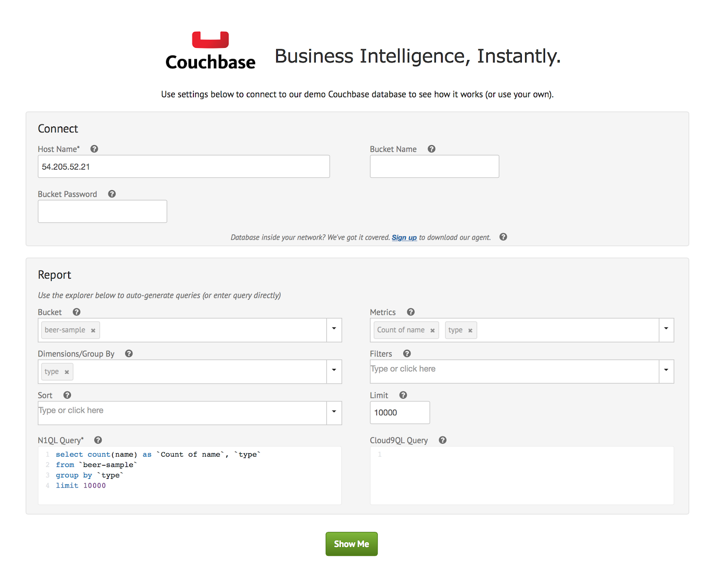Image resolution: width=728 pixels, height=563 pixels.
Task: Follow the Sign up link
Action: pos(404,237)
